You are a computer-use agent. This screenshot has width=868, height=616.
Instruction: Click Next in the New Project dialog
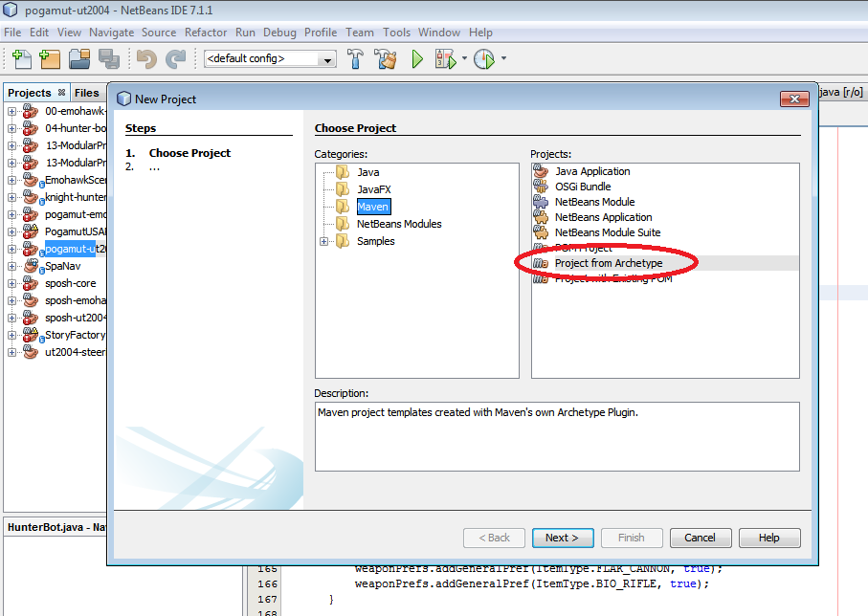pos(563,538)
